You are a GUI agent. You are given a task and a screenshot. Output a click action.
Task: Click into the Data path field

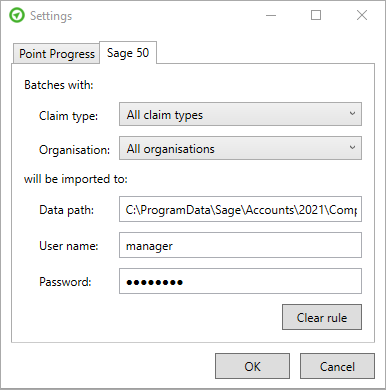[240, 209]
